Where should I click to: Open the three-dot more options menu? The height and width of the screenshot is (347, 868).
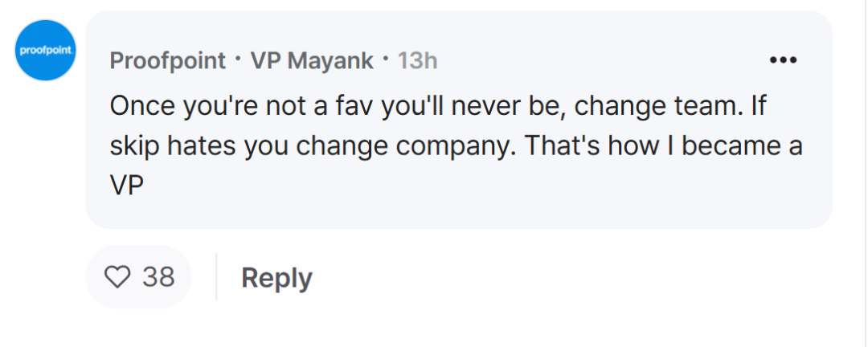click(784, 60)
